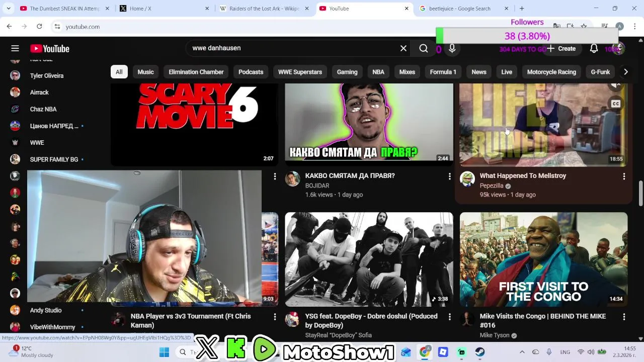Screen dimensions: 644x362
Task: Open options menu above webcam overlay
Action: pos(275,176)
